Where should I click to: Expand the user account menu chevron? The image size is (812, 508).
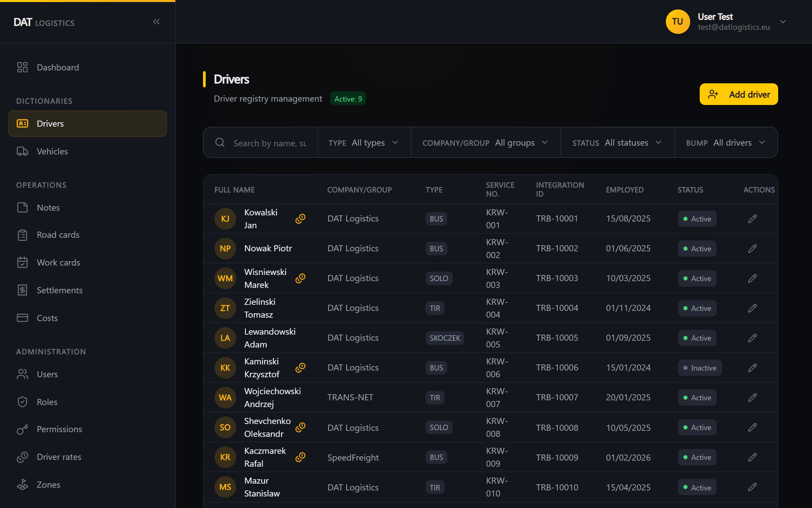783,22
